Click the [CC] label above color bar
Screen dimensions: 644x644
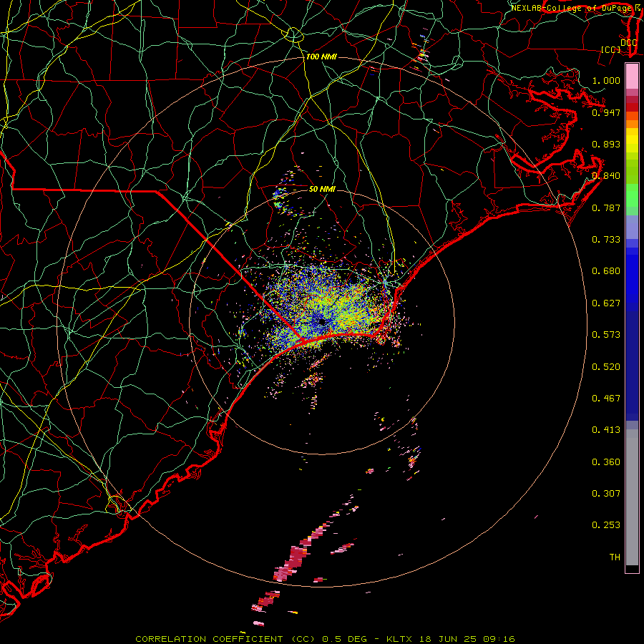click(x=610, y=49)
